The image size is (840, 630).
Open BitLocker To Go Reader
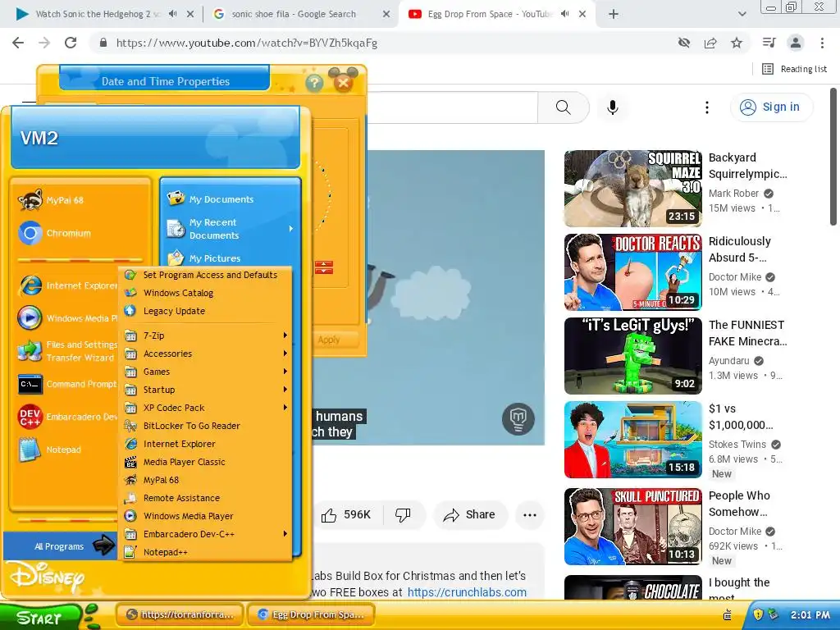pos(206,426)
